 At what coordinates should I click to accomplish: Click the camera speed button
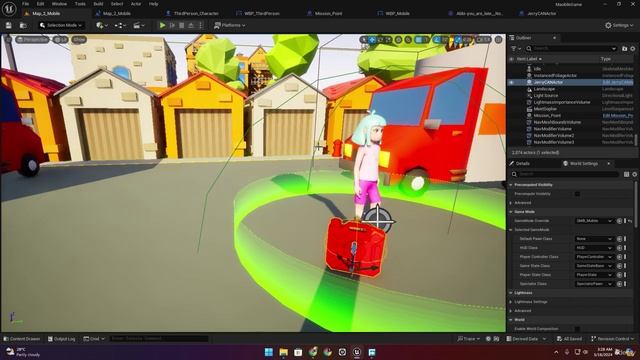click(x=483, y=40)
